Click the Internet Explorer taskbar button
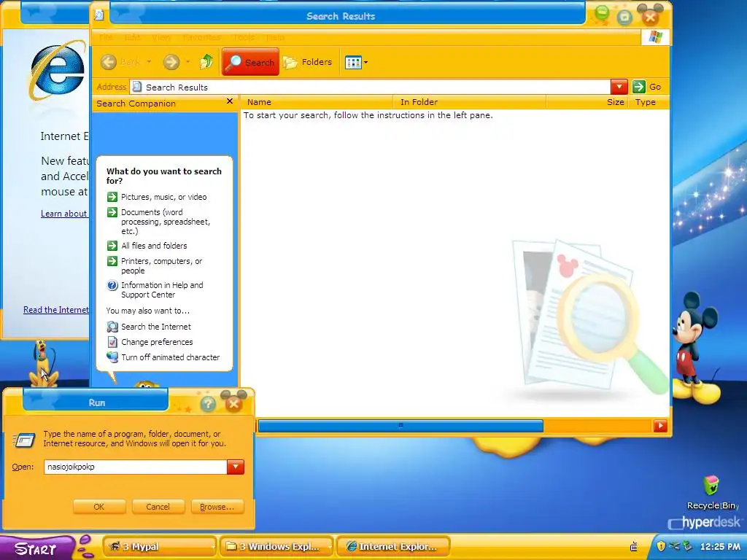 pyautogui.click(x=393, y=546)
